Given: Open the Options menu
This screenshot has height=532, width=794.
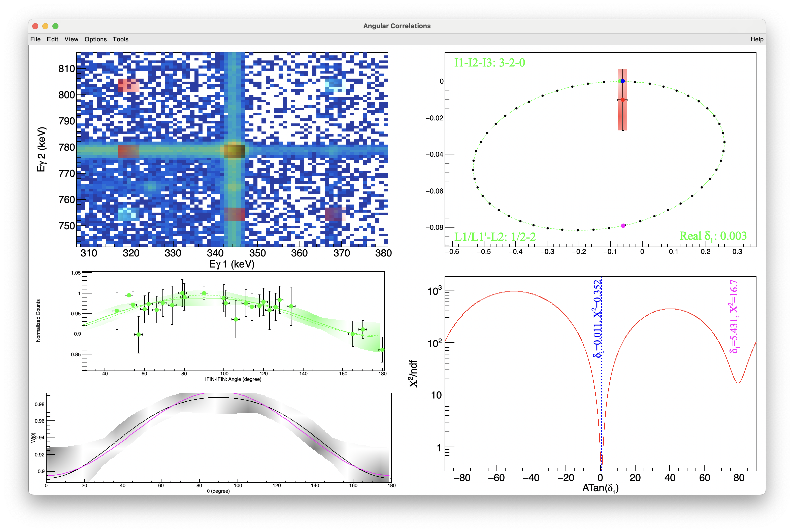Looking at the screenshot, I should coord(95,39).
